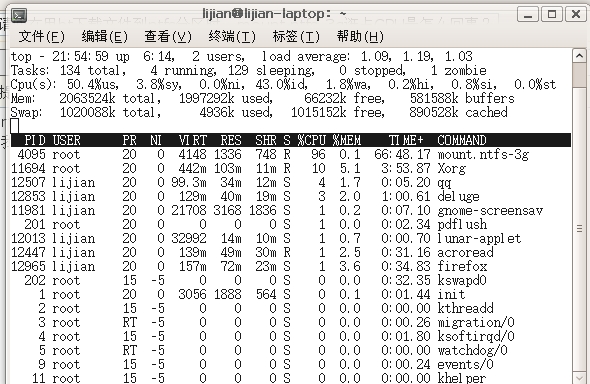This screenshot has width=590, height=384.
Task: Select the kswapd0 process name
Action: point(462,281)
